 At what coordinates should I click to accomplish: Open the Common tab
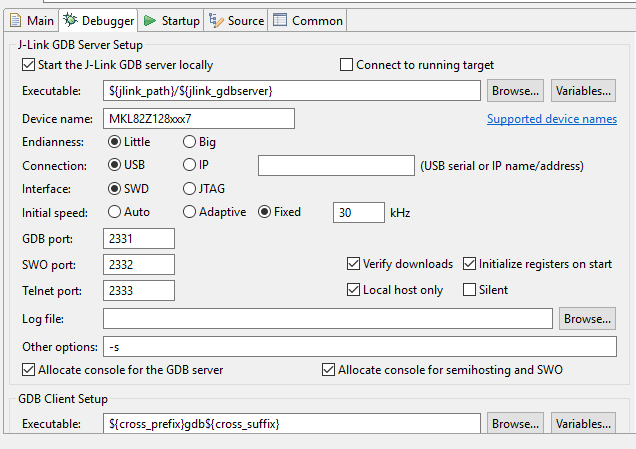pos(308,20)
